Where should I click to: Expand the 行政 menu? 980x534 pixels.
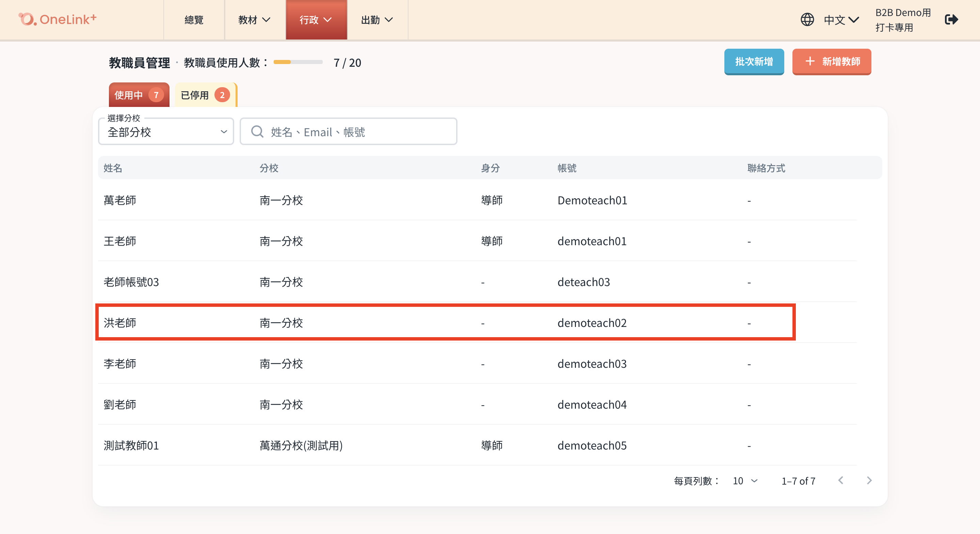(316, 20)
